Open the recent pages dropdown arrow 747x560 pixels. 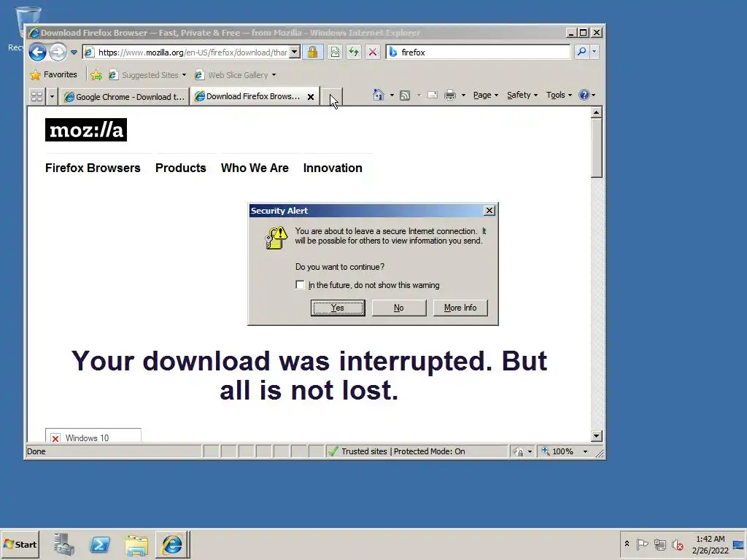coord(74,52)
